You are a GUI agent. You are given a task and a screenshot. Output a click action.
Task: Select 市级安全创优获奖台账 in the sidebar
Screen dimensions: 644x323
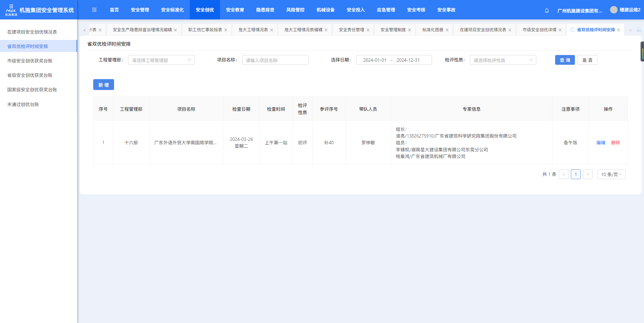pos(30,61)
